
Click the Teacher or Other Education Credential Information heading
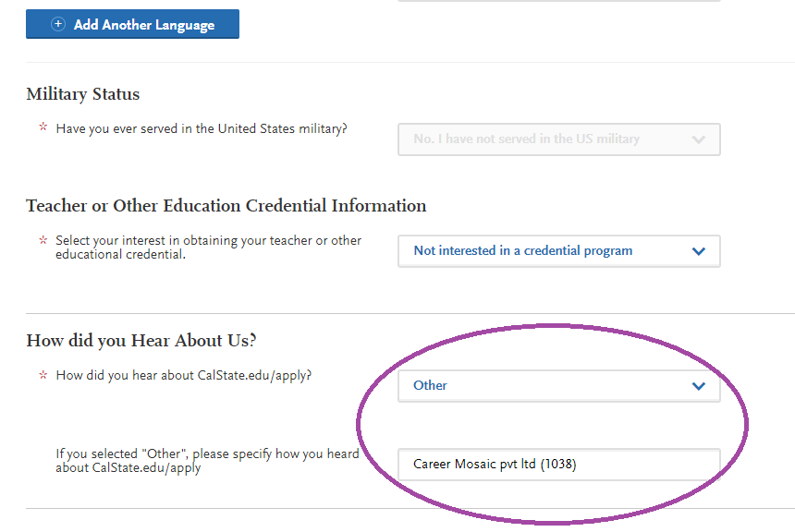point(226,206)
